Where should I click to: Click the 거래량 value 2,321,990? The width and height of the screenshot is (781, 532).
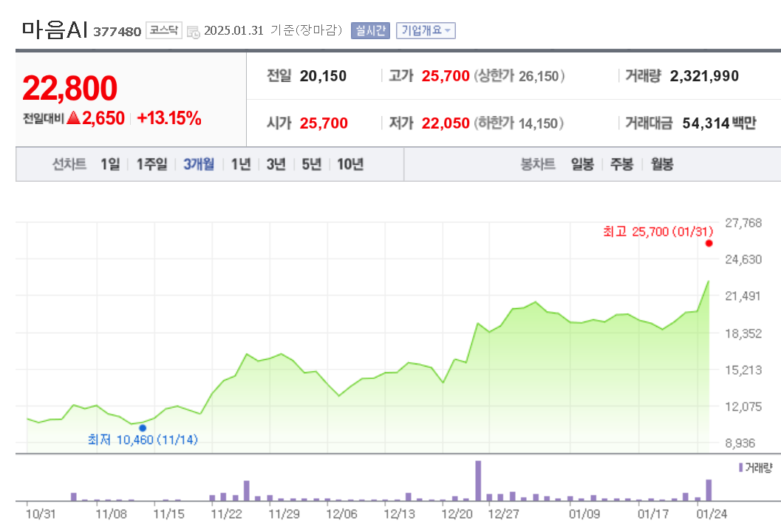(704, 76)
